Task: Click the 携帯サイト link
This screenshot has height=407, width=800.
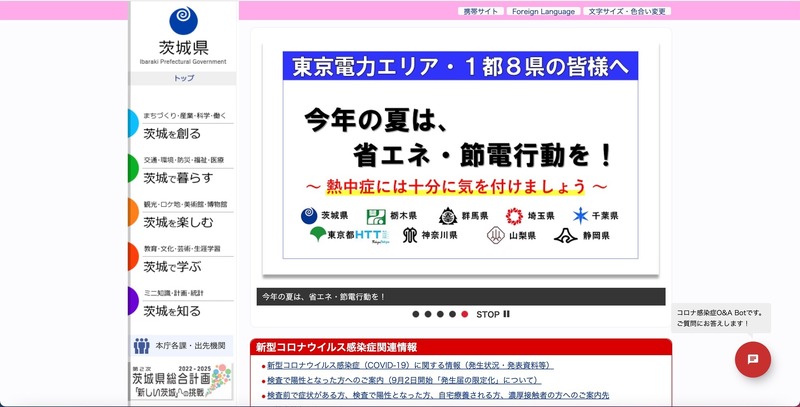Action: pos(479,11)
